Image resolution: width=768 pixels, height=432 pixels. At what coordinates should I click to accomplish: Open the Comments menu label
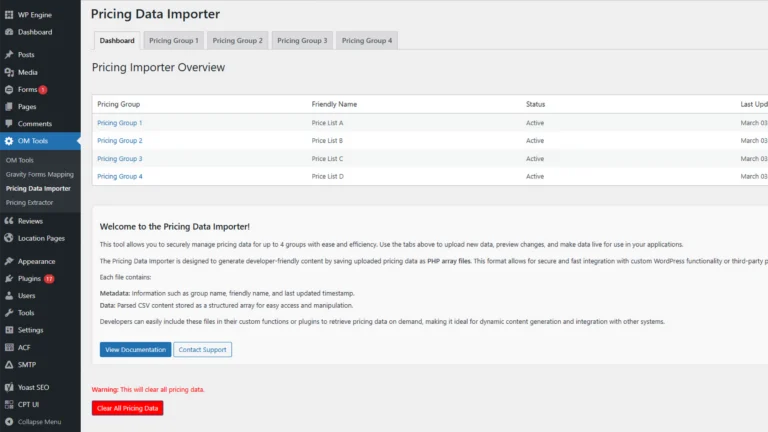click(x=35, y=123)
